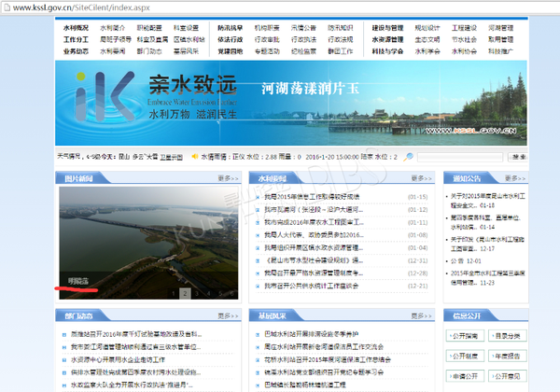560x392 pixels.
Task: Open news about 2016年度农水工程
Action: (314, 222)
